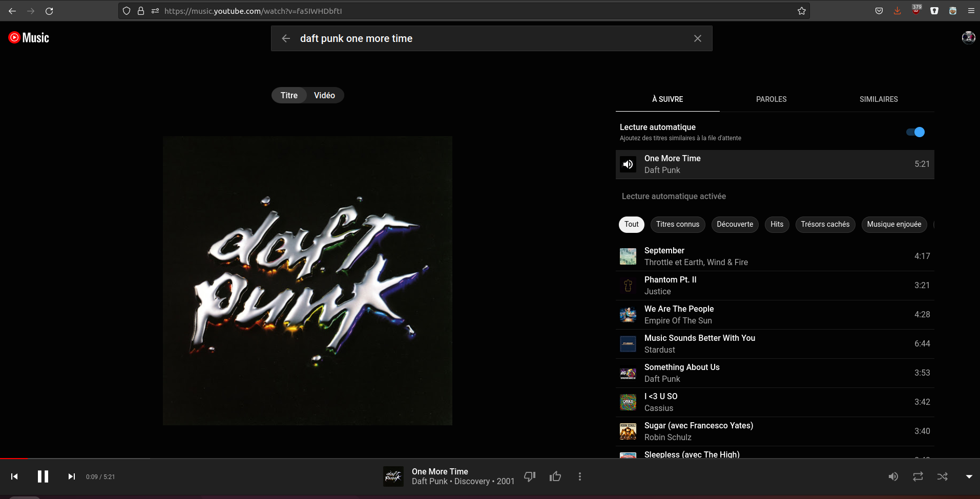Open site padlock information
The width and height of the screenshot is (980, 499).
[x=141, y=11]
